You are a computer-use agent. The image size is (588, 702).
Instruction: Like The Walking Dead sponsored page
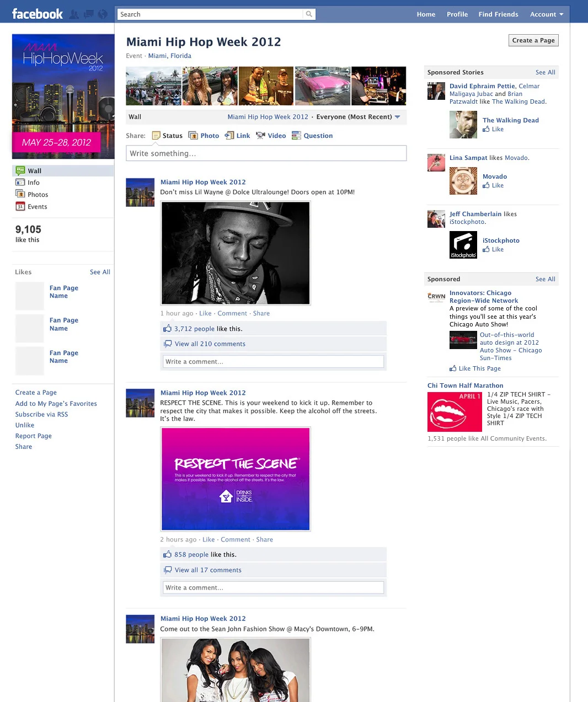pyautogui.click(x=493, y=129)
